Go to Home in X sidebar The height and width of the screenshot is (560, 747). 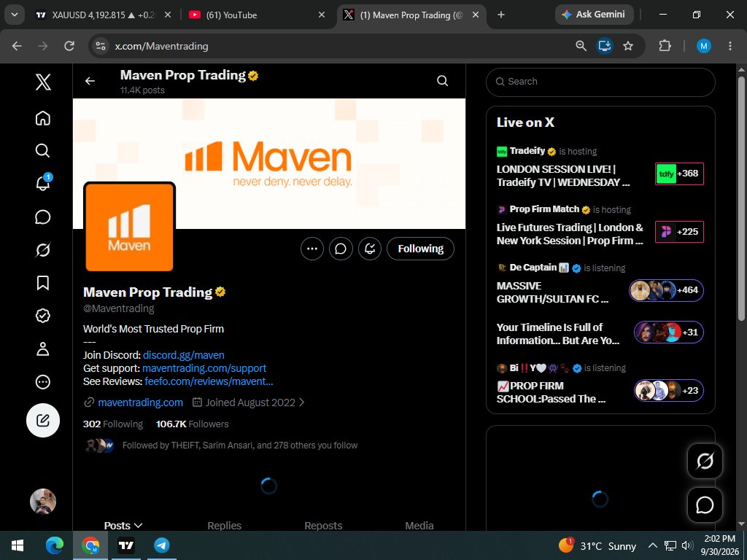pyautogui.click(x=43, y=117)
